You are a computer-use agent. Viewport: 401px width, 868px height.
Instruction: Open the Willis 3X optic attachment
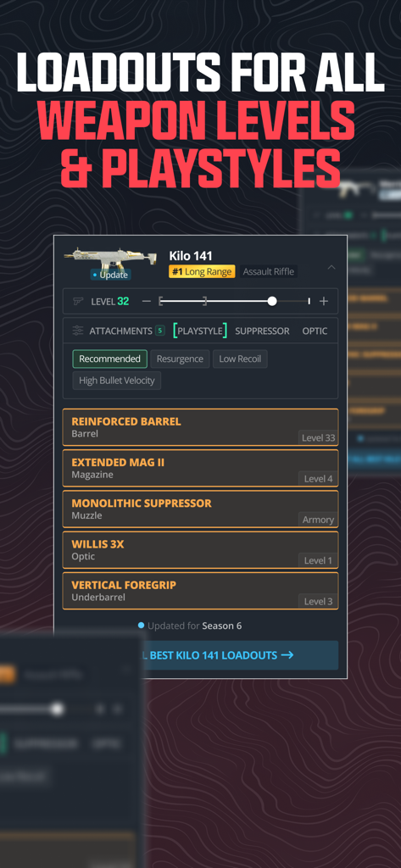coord(200,549)
